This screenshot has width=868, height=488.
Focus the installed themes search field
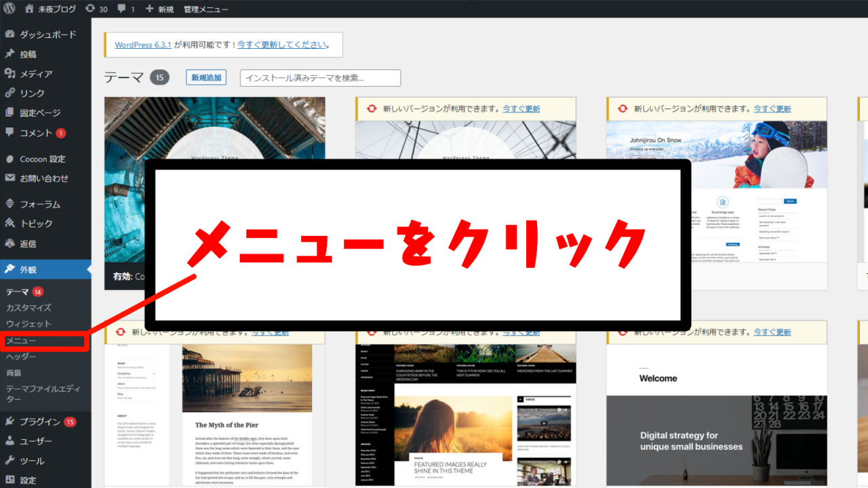coord(320,78)
